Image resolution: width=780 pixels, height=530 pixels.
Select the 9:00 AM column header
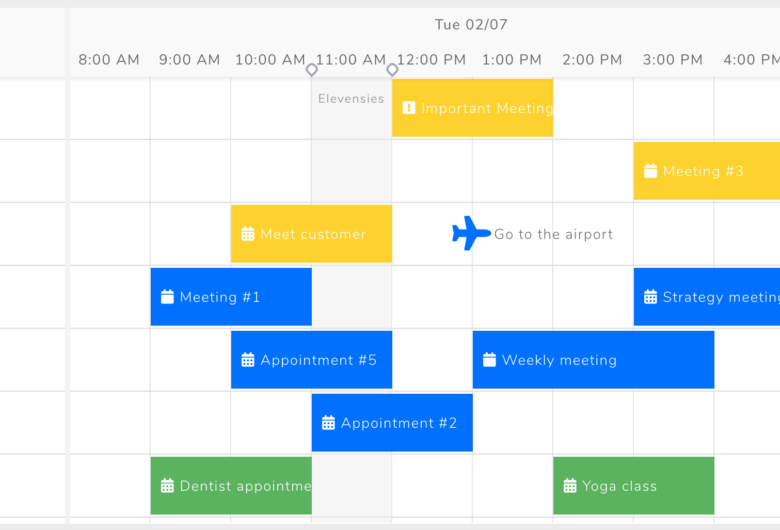click(x=190, y=60)
